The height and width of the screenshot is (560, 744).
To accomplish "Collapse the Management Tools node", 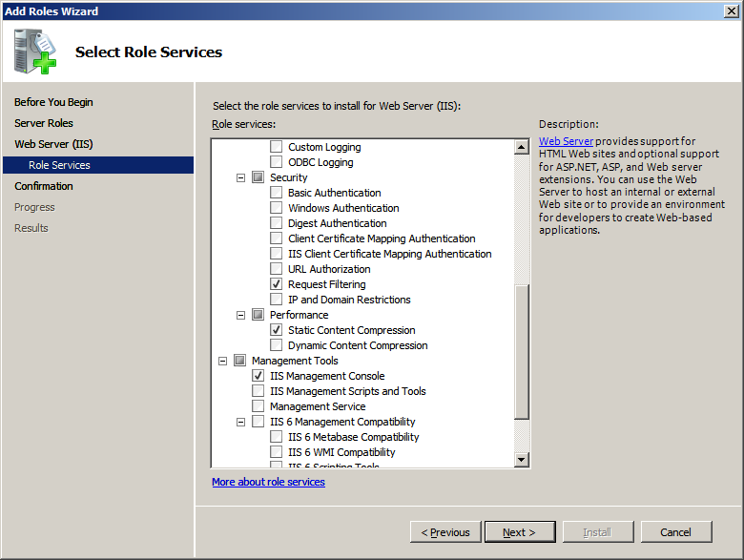I will [x=222, y=362].
